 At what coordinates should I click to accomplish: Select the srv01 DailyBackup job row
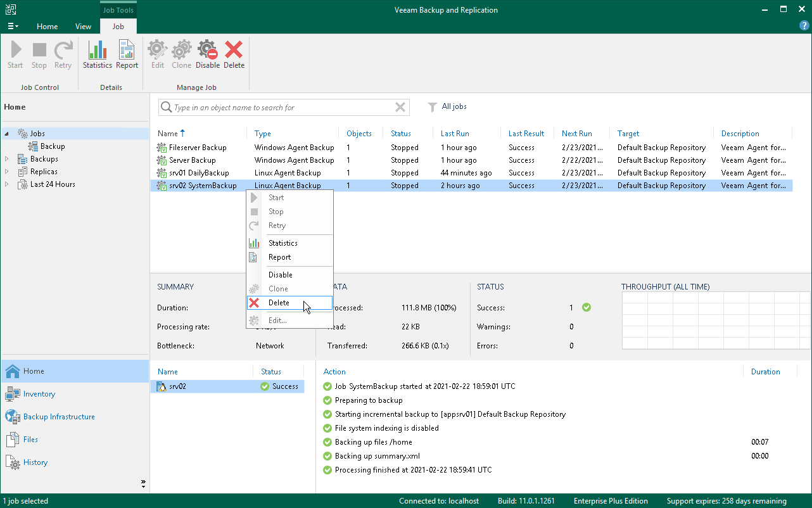[x=199, y=173]
